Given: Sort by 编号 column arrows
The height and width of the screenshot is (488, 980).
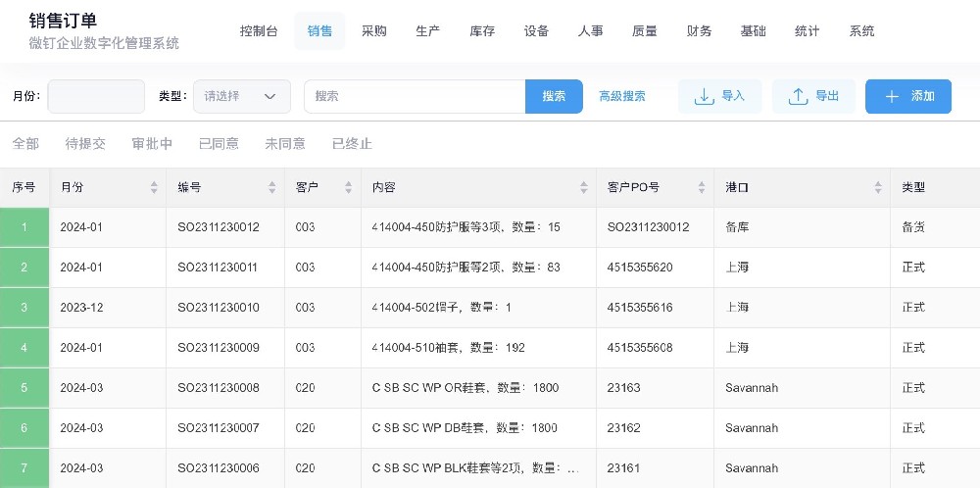Looking at the screenshot, I should click(271, 187).
